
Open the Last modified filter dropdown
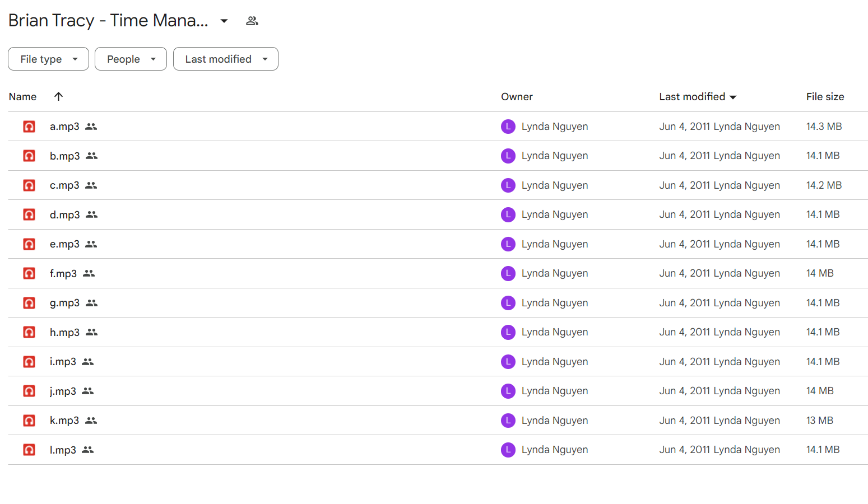(226, 59)
